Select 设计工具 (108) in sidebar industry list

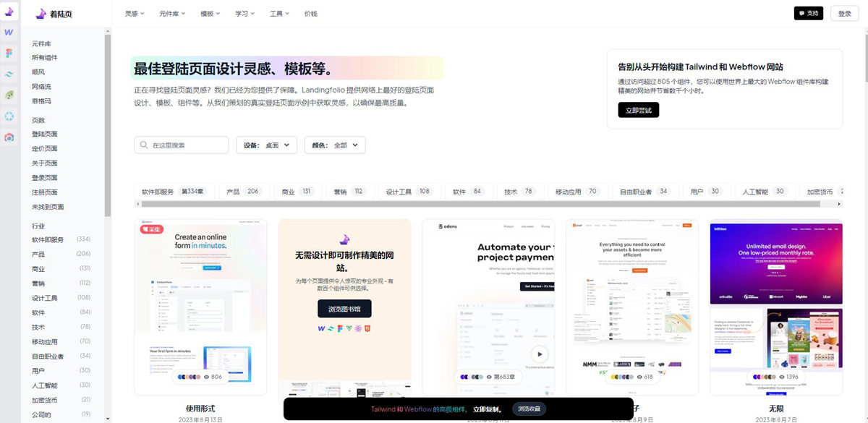point(61,298)
